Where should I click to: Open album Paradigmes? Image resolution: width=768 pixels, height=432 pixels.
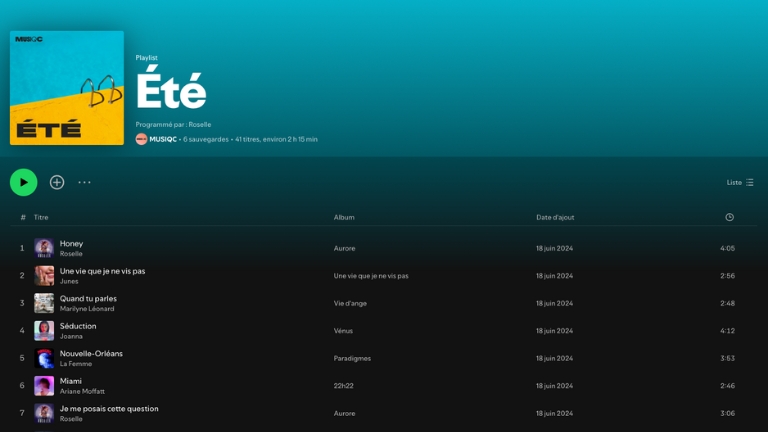click(x=352, y=358)
